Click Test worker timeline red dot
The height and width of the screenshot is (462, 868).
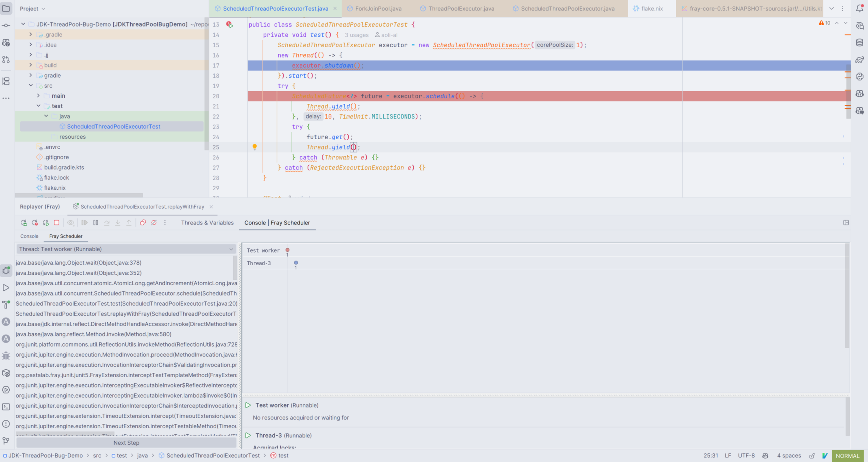(287, 250)
